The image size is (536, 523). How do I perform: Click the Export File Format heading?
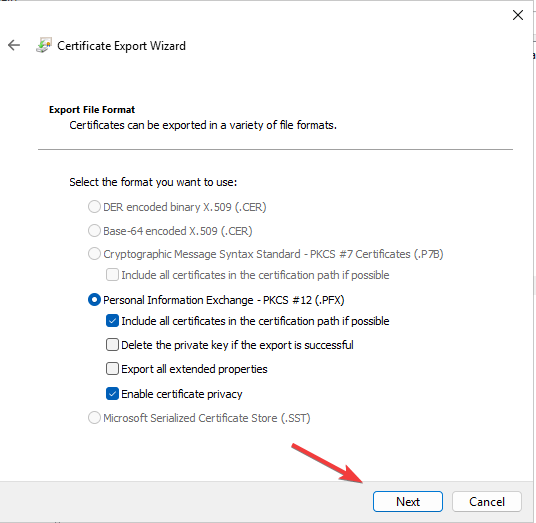(92, 110)
